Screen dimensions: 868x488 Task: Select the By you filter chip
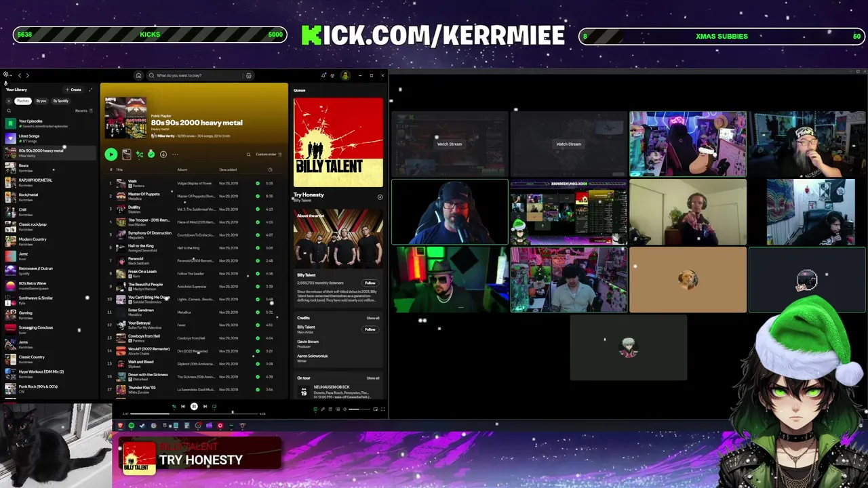coord(41,101)
